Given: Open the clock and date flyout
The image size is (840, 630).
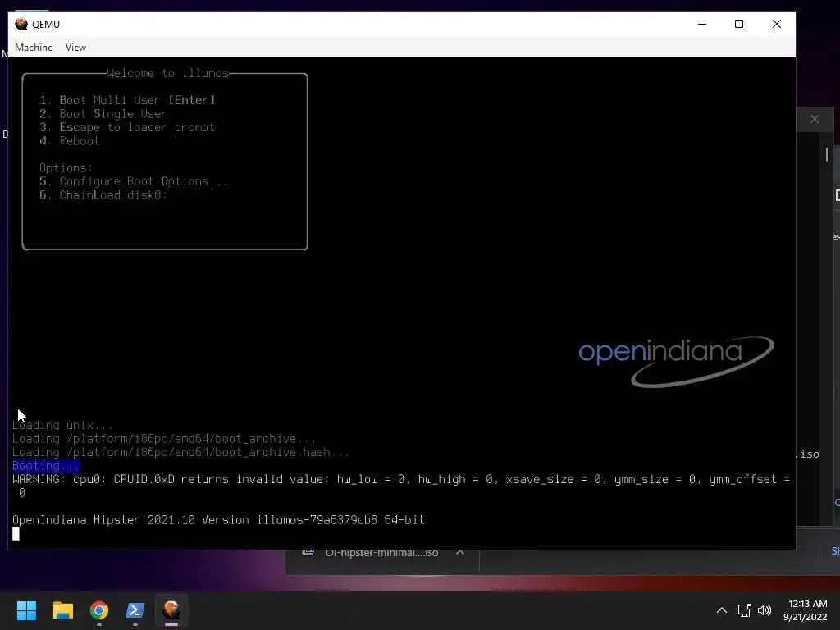Looking at the screenshot, I should pyautogui.click(x=806, y=610).
